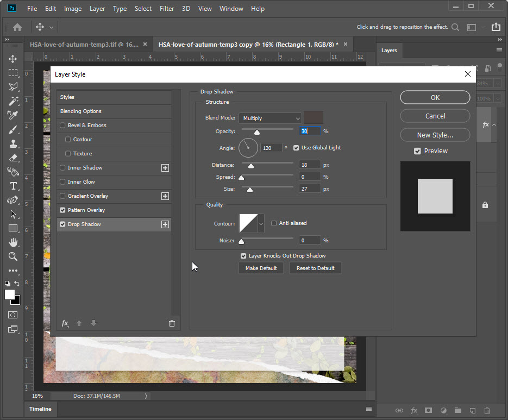The image size is (508, 420).
Task: Click the drop shadow color swatch
Action: pyautogui.click(x=313, y=117)
